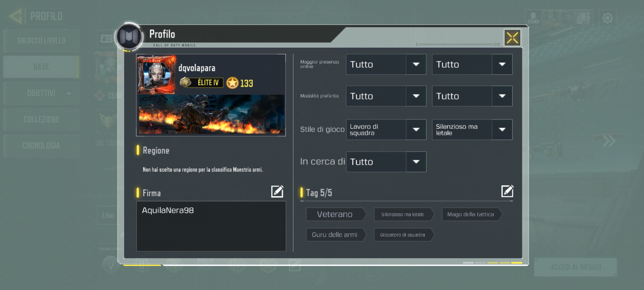This screenshot has width=644, height=290.
Task: Click the ÉLITE IV rank badge
Action: pyautogui.click(x=202, y=82)
